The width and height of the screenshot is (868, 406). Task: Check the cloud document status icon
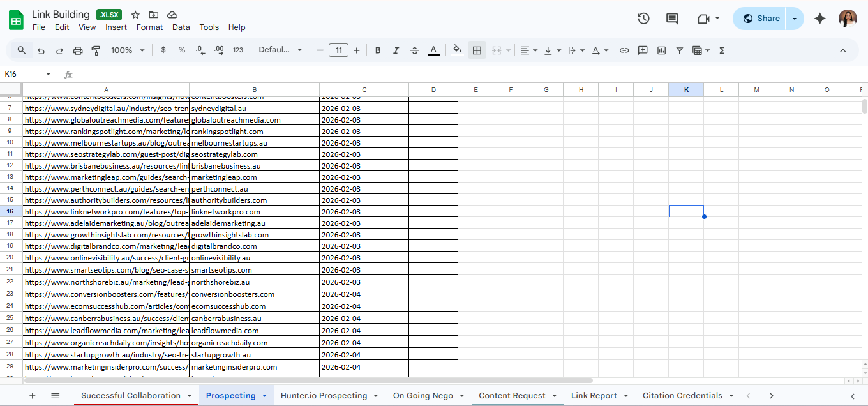(x=172, y=15)
